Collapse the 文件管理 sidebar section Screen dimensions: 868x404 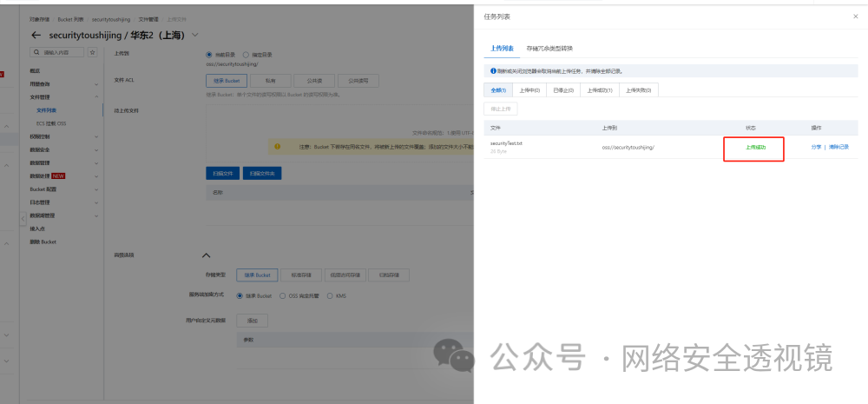[x=96, y=97]
